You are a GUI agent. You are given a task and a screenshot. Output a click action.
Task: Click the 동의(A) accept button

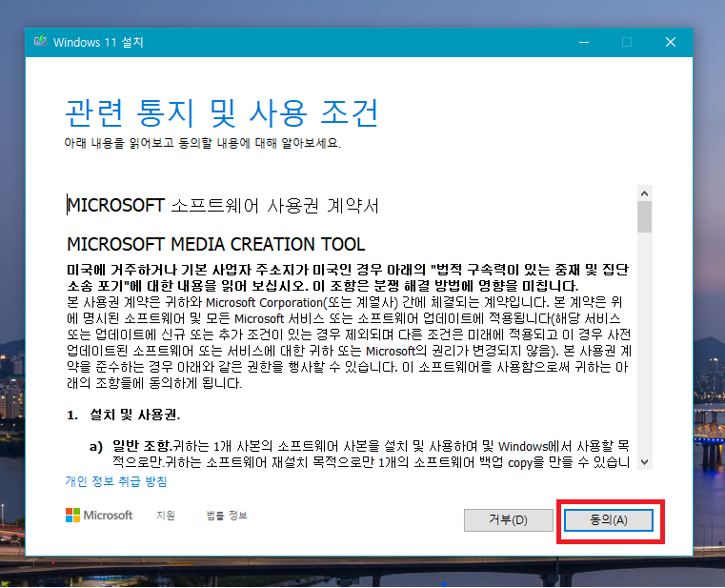click(609, 520)
